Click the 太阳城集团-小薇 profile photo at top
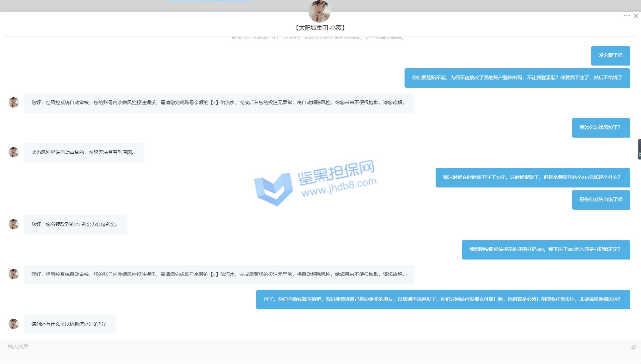This screenshot has width=641, height=364. click(319, 11)
